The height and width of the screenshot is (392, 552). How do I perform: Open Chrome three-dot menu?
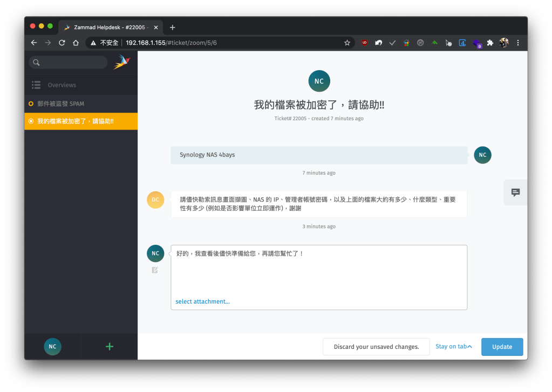click(518, 43)
